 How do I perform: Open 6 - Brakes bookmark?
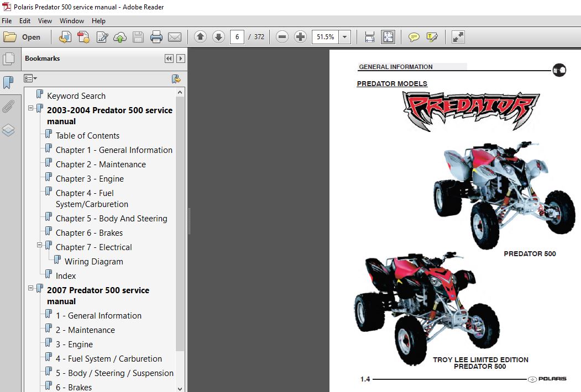click(74, 387)
